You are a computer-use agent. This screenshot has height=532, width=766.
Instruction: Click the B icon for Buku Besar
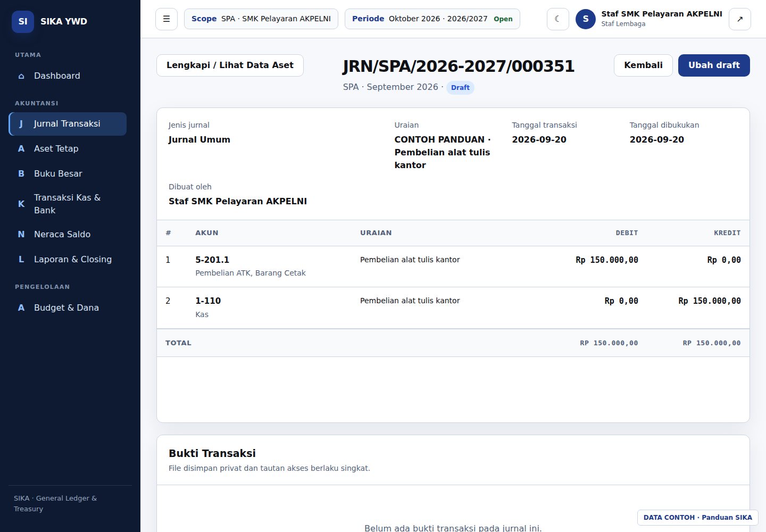point(21,174)
